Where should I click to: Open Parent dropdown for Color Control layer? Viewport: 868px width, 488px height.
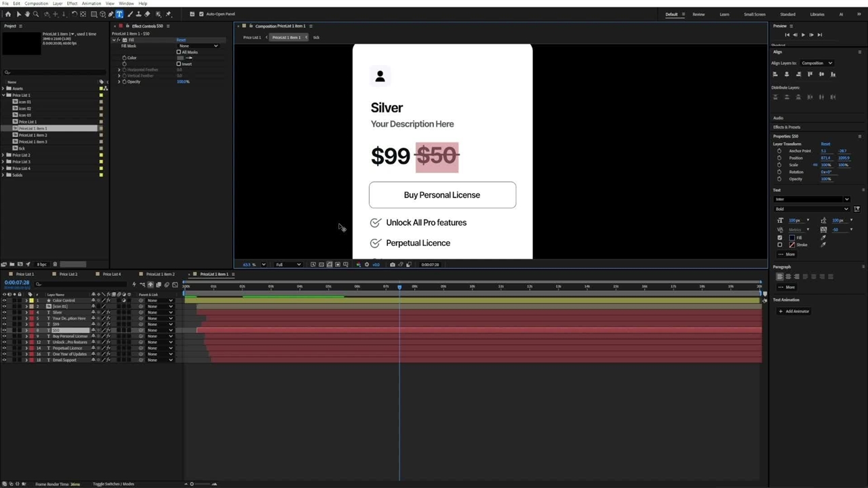(160, 300)
